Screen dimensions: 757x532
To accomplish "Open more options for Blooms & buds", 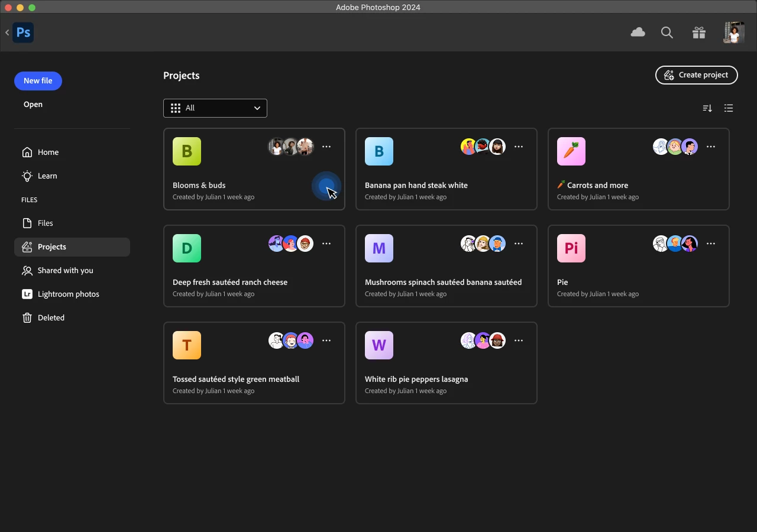I will coord(326,147).
